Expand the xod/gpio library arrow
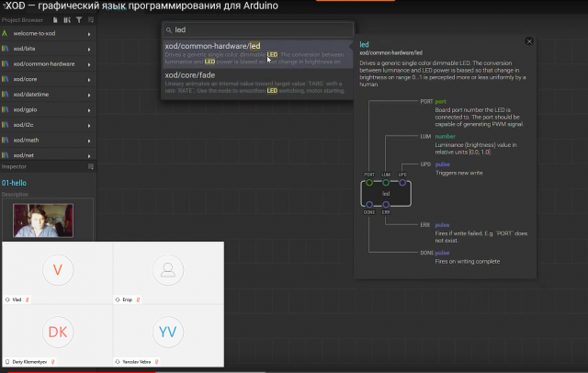Screen dimensions: 588x373 point(89,109)
